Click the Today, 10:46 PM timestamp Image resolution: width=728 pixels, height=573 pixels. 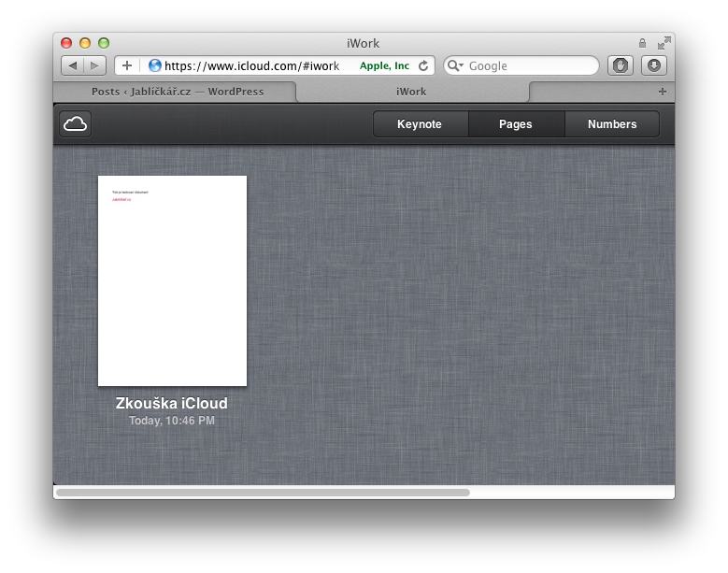[x=172, y=421]
